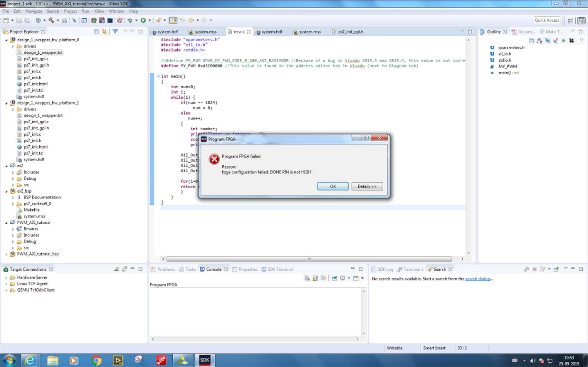Viewport: 588px width, 367px height.
Task: Click the search dialog link
Action: [x=478, y=279]
